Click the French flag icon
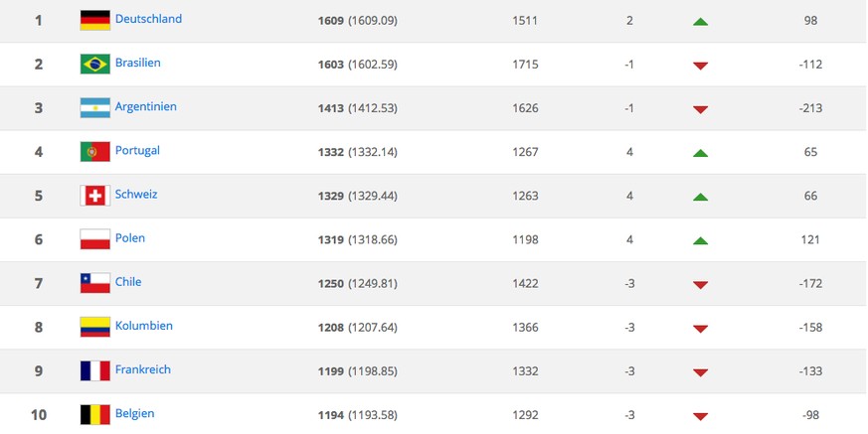868x434 pixels. 94,370
